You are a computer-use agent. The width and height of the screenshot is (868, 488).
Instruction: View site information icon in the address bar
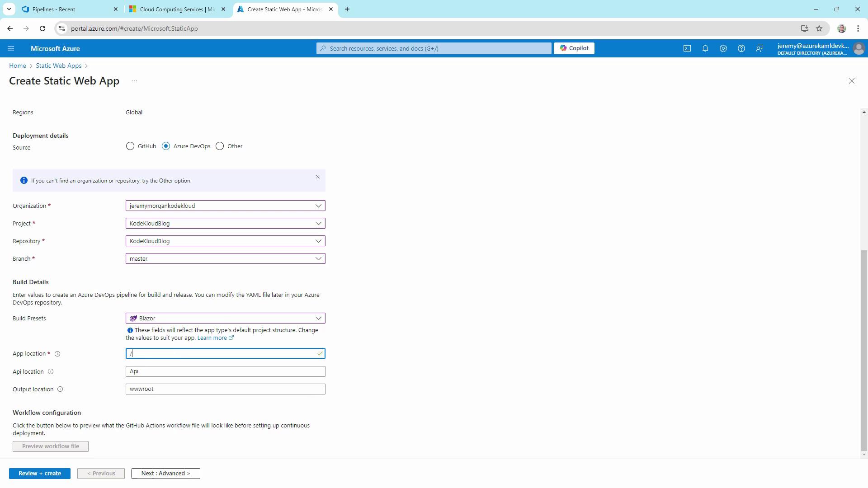[x=62, y=28]
